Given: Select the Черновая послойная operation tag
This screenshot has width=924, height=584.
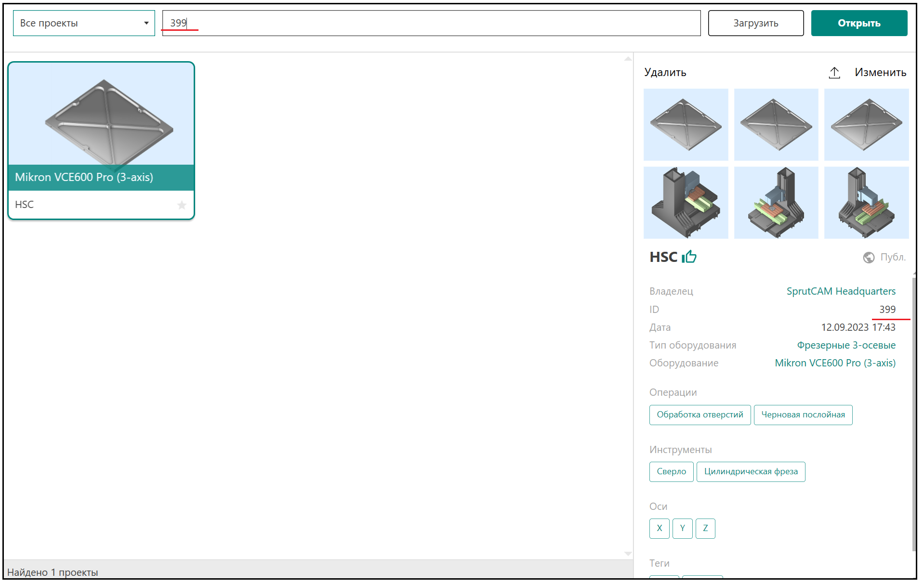Looking at the screenshot, I should [803, 415].
